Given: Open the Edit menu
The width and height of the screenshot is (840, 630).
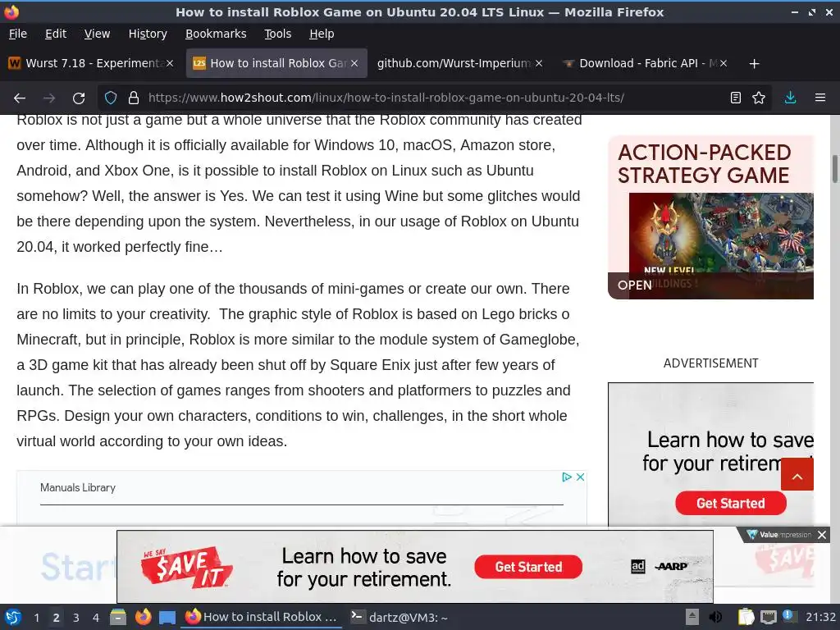Looking at the screenshot, I should pyautogui.click(x=56, y=34).
